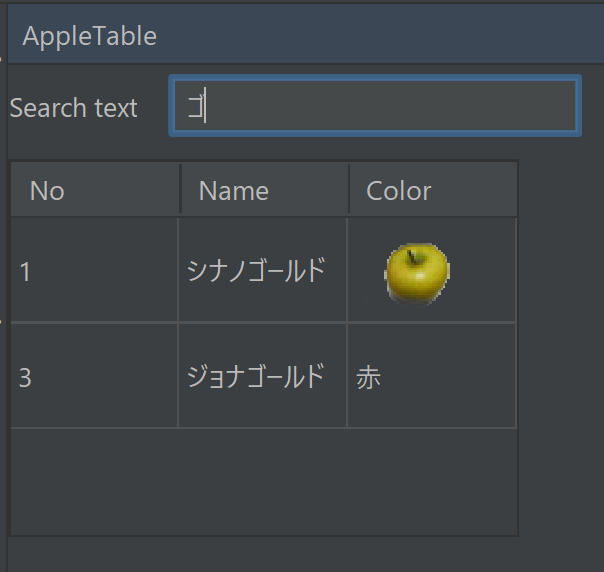Click the Color column header
Image resolution: width=604 pixels, height=572 pixels.
[432, 190]
